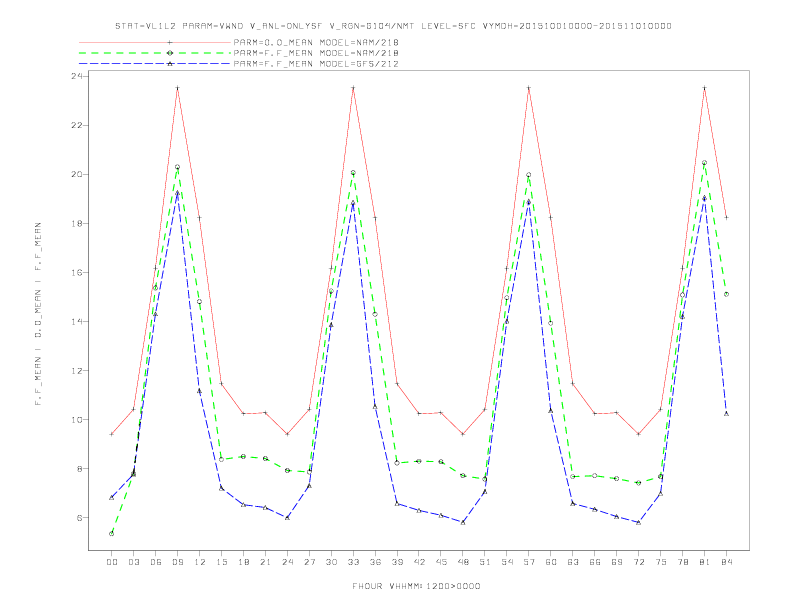This screenshot has width=792, height=612.
Task: Click y-axis tick value 18
Action: [77, 223]
